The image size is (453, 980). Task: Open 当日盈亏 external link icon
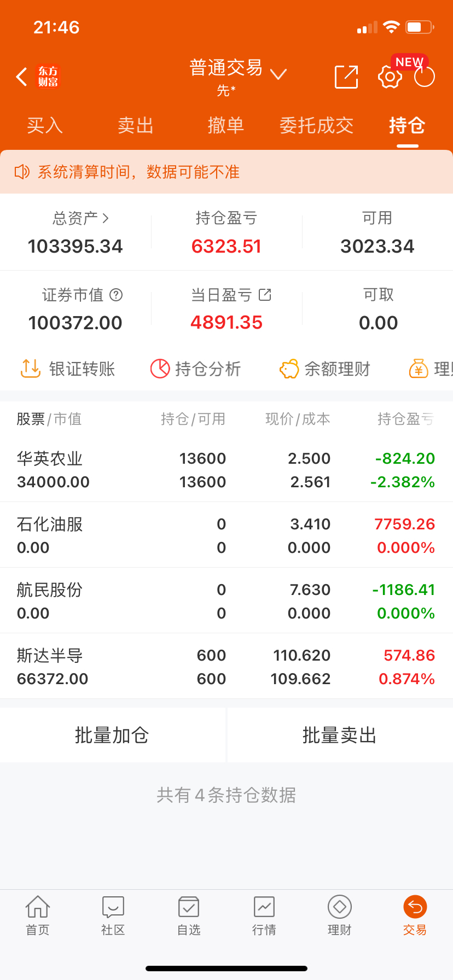coord(265,295)
